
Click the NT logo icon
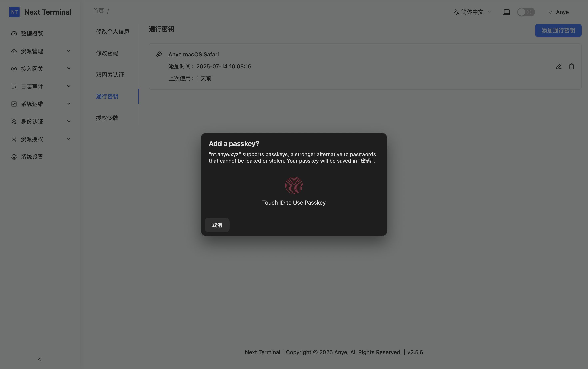point(14,12)
